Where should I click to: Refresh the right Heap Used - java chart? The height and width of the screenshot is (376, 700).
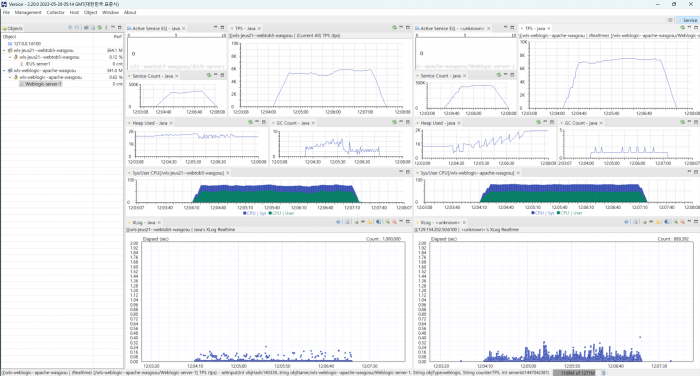point(538,122)
